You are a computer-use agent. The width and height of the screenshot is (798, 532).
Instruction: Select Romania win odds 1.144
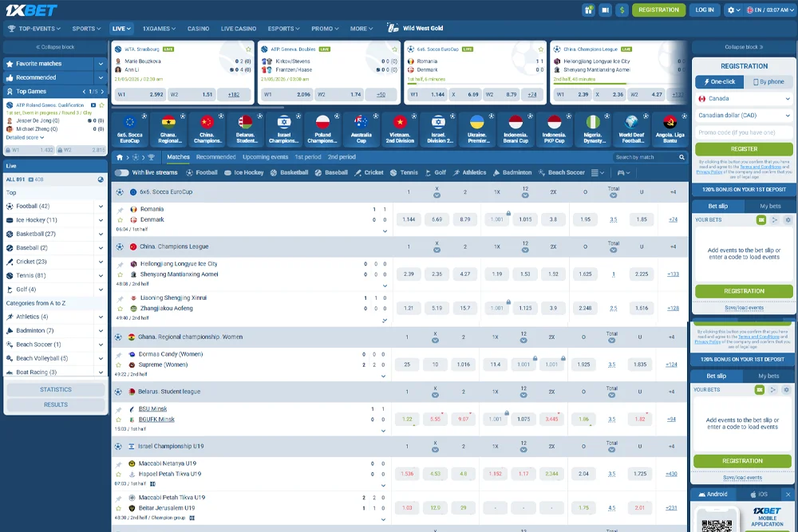point(409,219)
